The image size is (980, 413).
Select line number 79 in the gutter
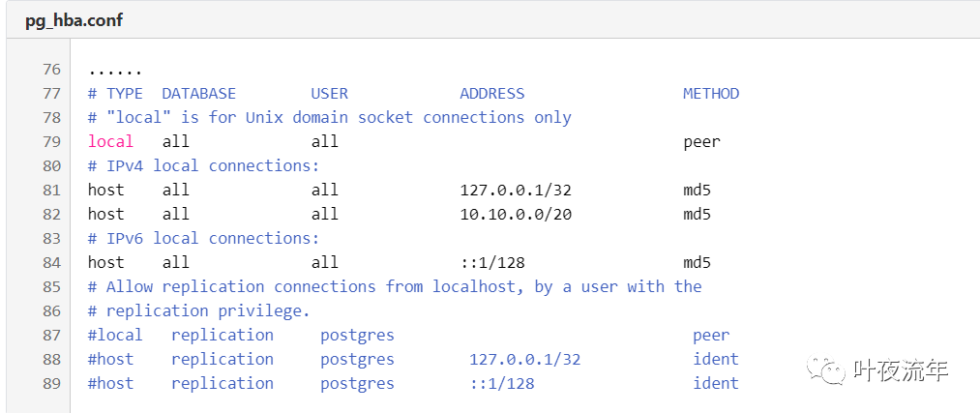coord(51,142)
